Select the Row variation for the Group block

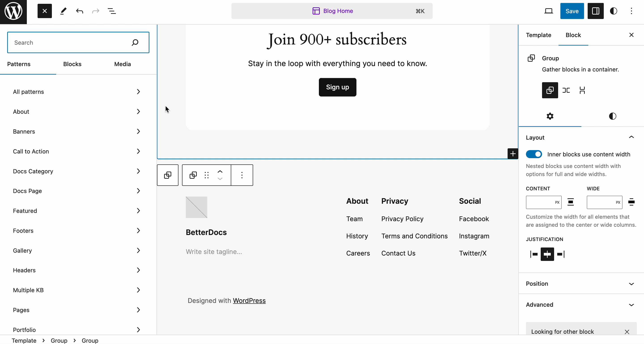tap(566, 90)
